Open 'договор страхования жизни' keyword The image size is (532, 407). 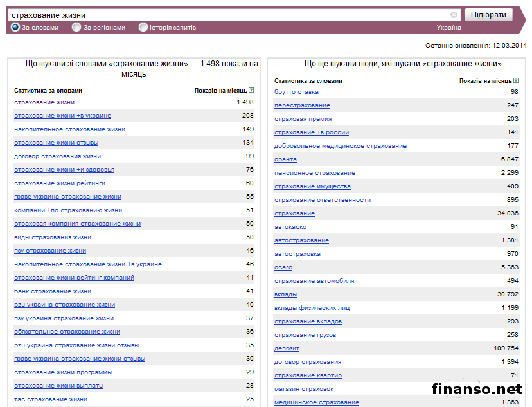pos(57,156)
